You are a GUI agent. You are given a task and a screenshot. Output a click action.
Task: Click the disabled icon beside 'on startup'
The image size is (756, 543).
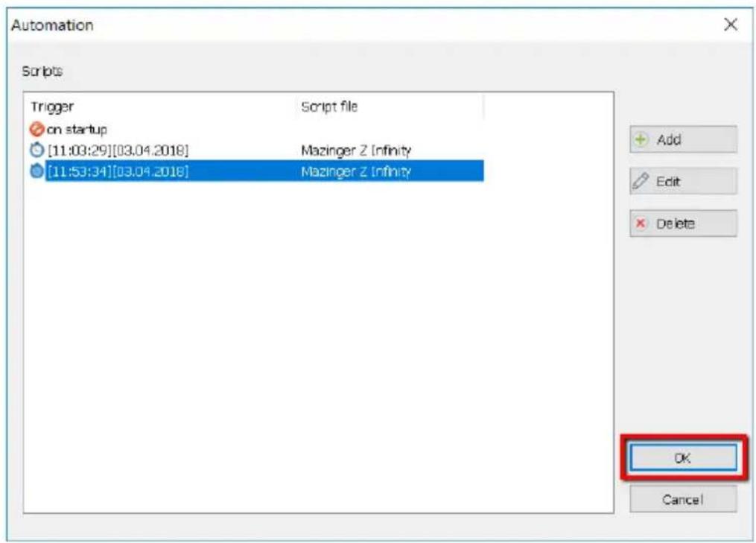pyautogui.click(x=36, y=130)
